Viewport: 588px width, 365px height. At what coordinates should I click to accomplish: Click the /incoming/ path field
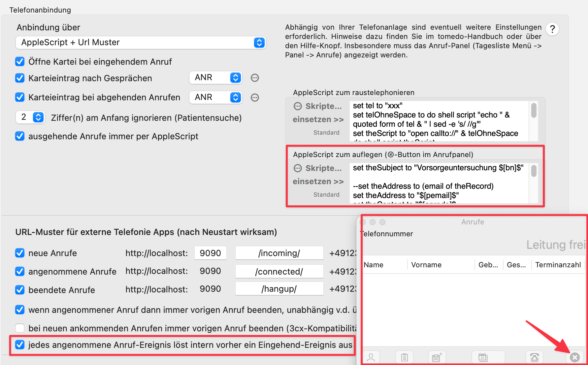tap(279, 253)
